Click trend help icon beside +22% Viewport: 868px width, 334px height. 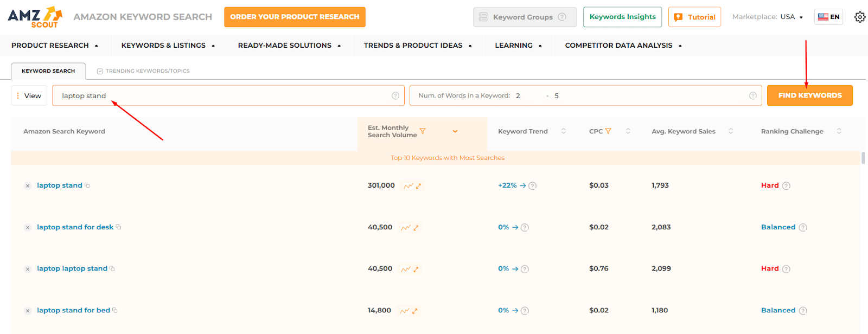[533, 186]
